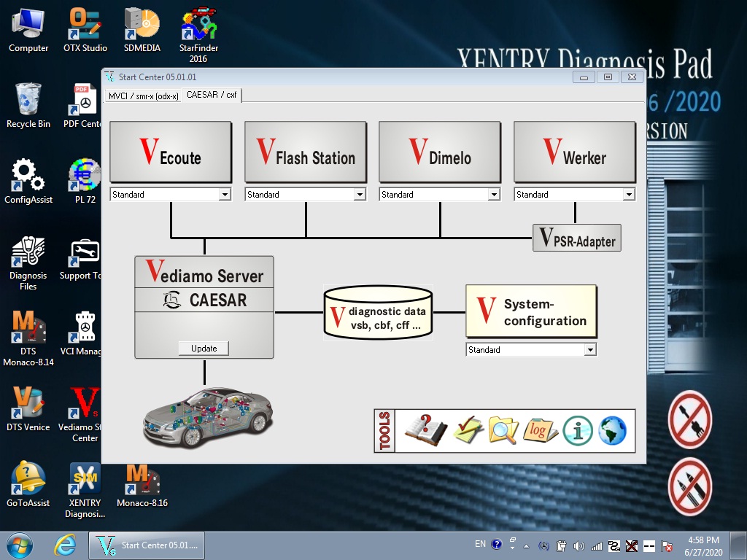Select the CAESAR / cxf tab
The image size is (747, 560).
point(212,95)
